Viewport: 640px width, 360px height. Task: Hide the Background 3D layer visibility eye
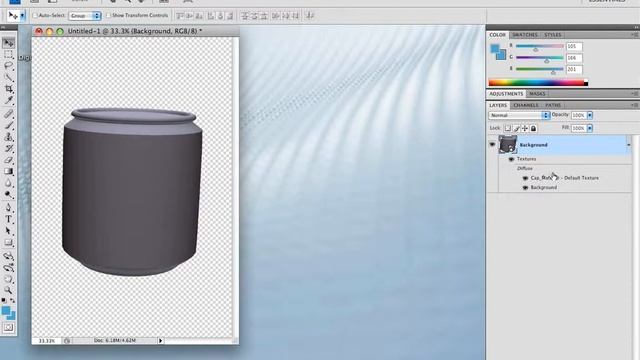492,144
